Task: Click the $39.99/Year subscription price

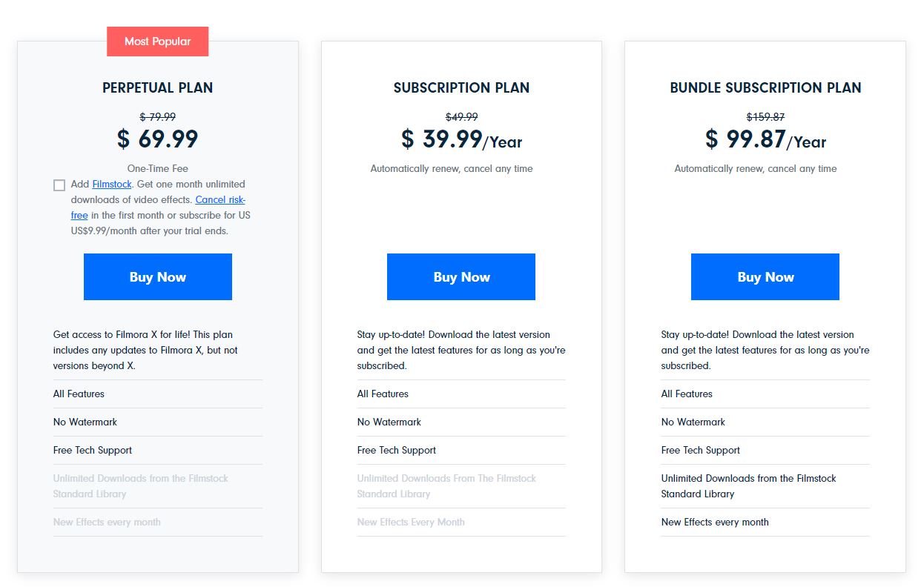Action: pos(461,139)
